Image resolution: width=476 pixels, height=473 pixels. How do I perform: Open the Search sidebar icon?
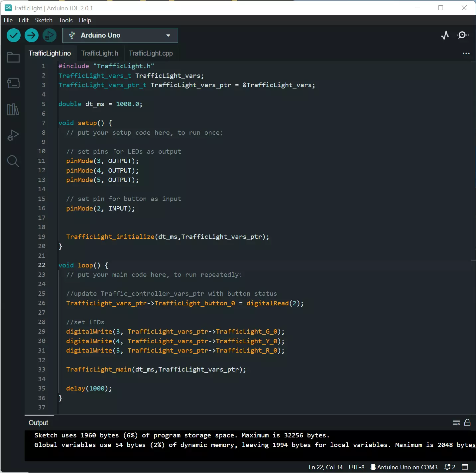(x=13, y=161)
